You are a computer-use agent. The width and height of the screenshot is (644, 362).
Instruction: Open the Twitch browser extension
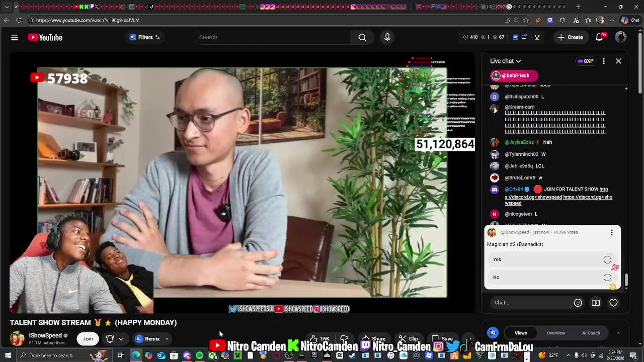[550, 20]
